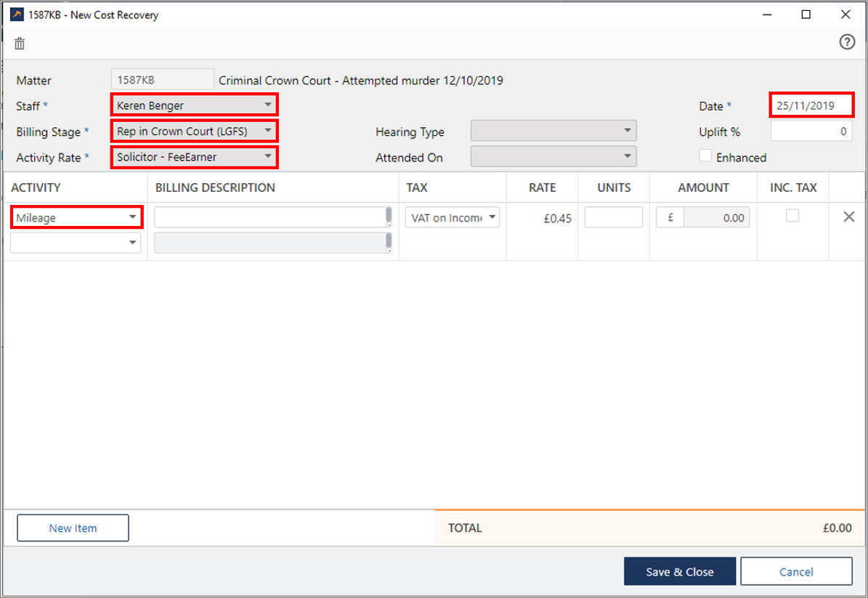
Task: Open the Activity Rate dropdown
Action: (x=194, y=156)
